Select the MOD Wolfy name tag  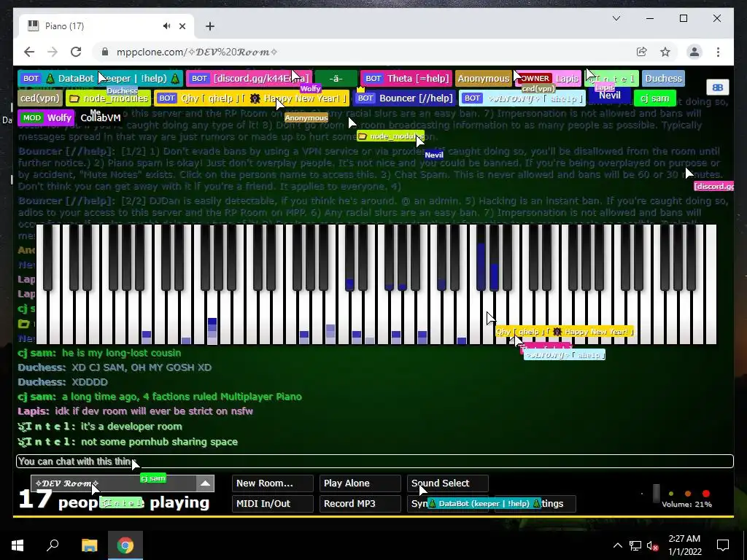point(46,117)
